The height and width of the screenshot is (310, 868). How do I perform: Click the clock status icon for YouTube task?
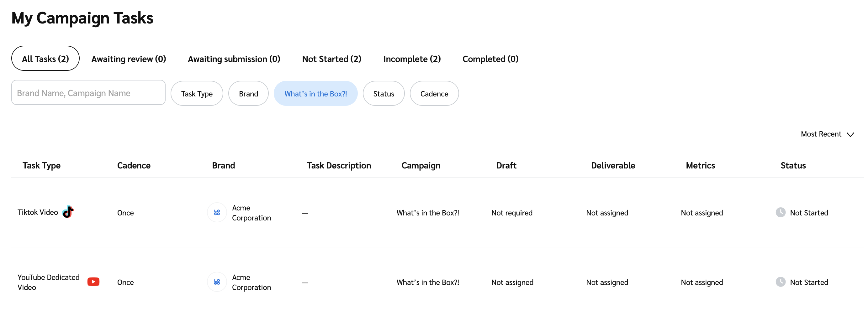tap(781, 282)
